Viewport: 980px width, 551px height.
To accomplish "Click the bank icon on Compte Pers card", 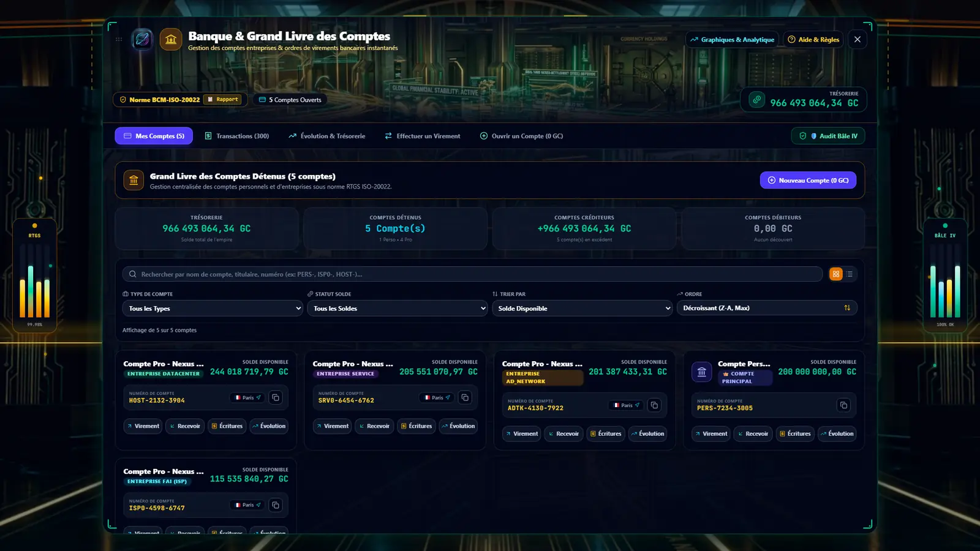I will coord(702,372).
